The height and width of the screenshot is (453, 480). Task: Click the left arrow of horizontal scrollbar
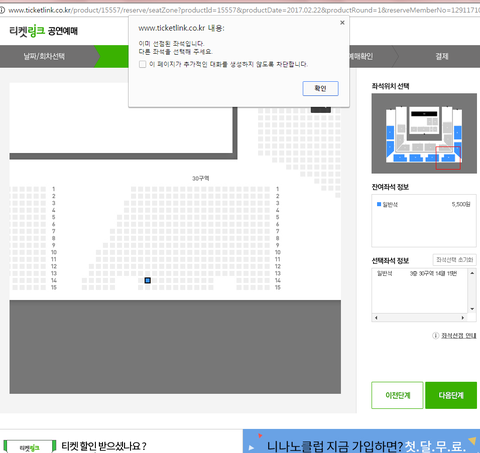point(376,318)
